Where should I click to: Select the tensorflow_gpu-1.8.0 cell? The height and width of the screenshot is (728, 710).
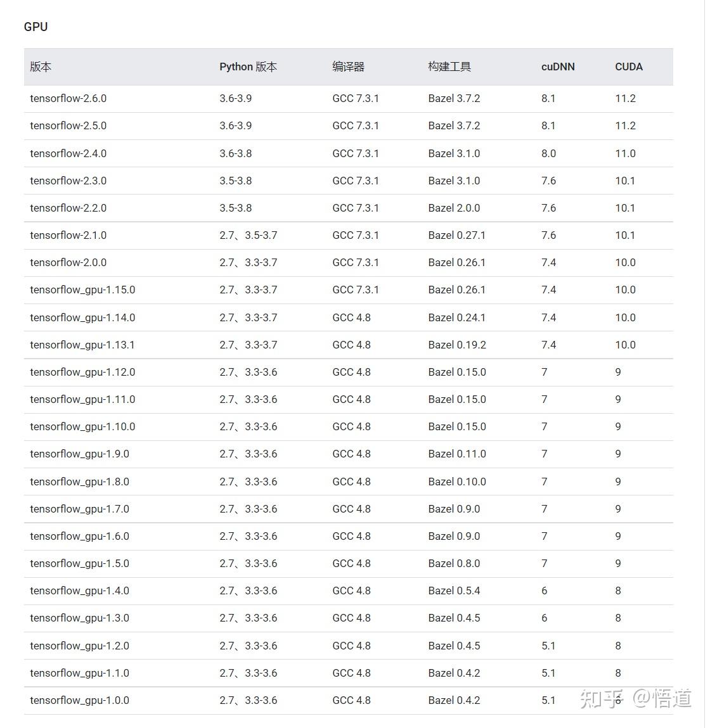(79, 482)
